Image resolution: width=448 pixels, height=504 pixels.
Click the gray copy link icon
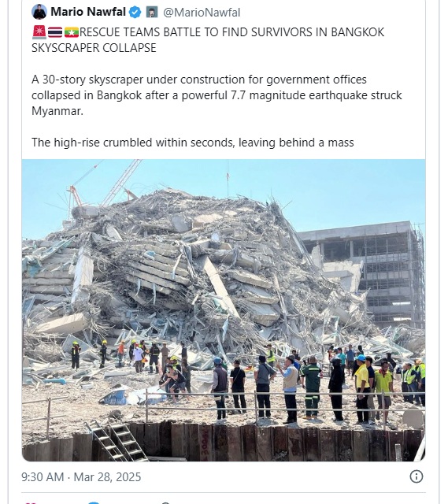(165, 502)
